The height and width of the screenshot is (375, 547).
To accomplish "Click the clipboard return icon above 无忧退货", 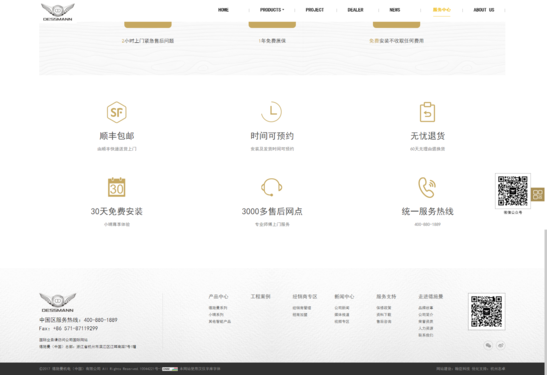I will (427, 112).
